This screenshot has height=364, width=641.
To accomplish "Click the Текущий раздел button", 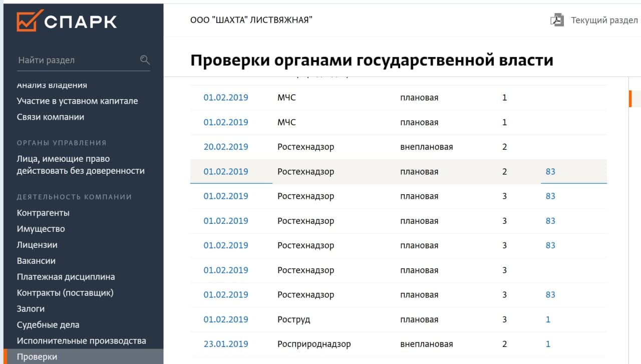I will pos(604,21).
